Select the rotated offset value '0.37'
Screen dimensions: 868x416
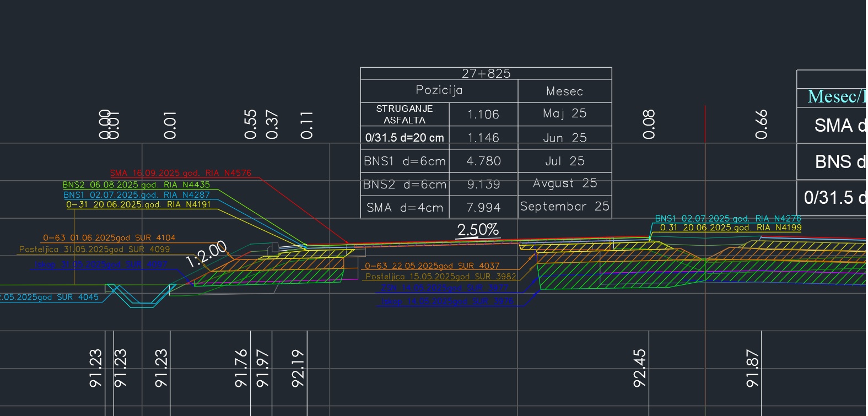click(272, 124)
